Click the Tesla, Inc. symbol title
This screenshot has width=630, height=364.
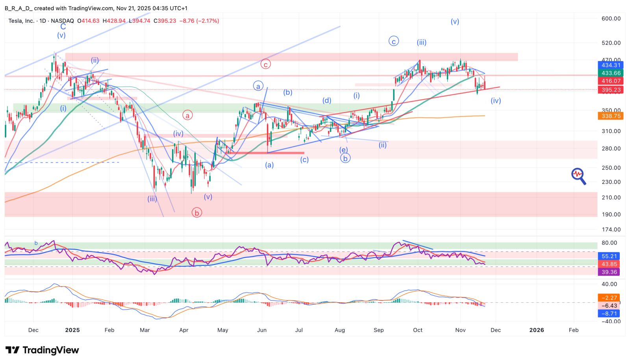coord(22,21)
